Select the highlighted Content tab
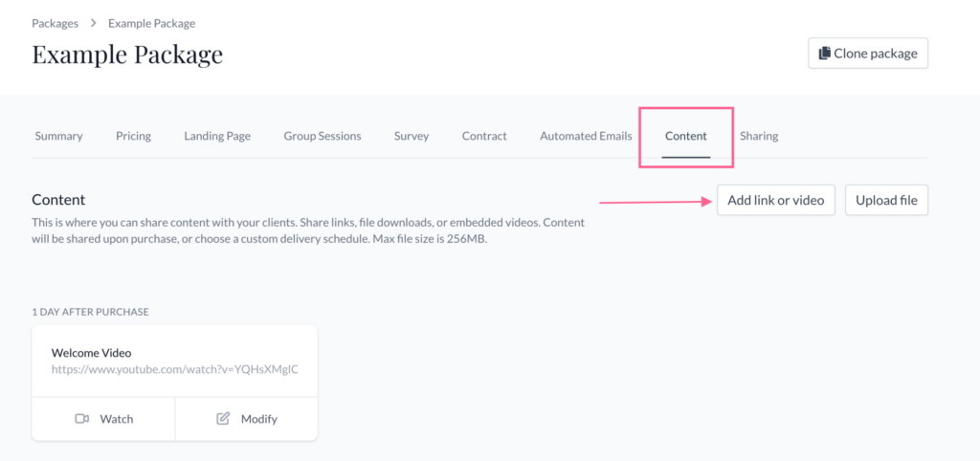The image size is (980, 461). point(685,136)
